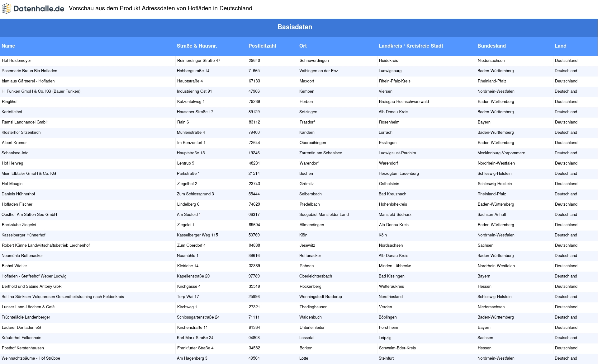Click Obsthof Am Süßen See GmbH
The image size is (598, 364).
click(x=29, y=215)
